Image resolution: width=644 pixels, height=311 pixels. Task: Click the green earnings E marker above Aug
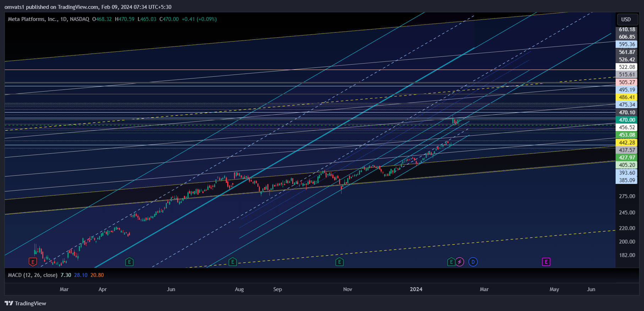tap(233, 262)
